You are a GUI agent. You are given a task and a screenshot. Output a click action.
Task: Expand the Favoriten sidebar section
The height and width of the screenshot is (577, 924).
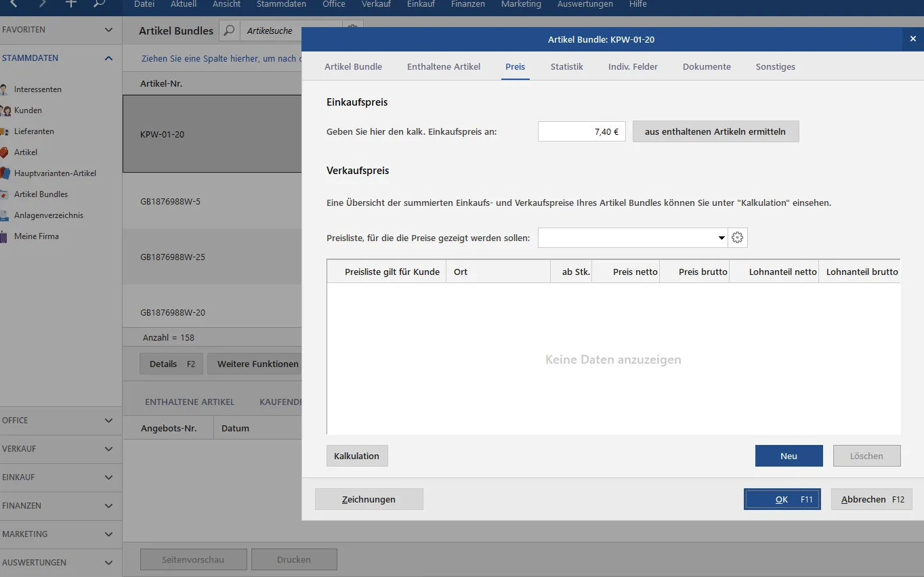point(108,30)
